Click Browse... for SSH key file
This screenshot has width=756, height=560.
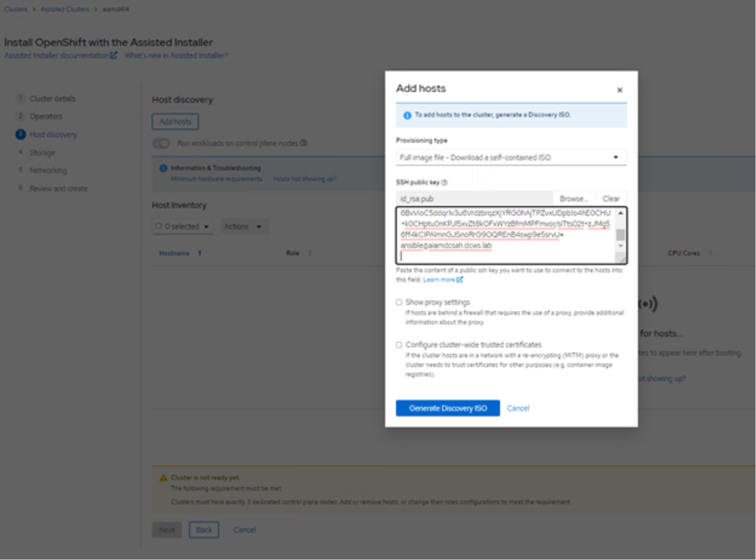pos(574,199)
